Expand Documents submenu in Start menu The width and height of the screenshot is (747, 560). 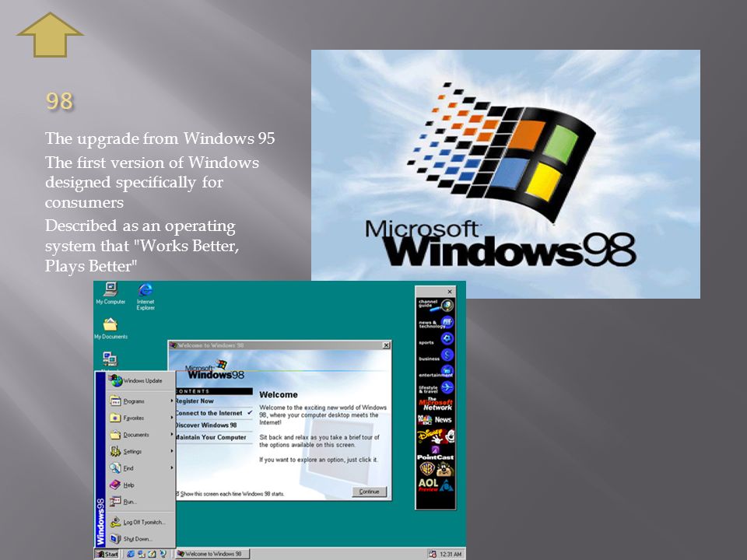click(141, 434)
